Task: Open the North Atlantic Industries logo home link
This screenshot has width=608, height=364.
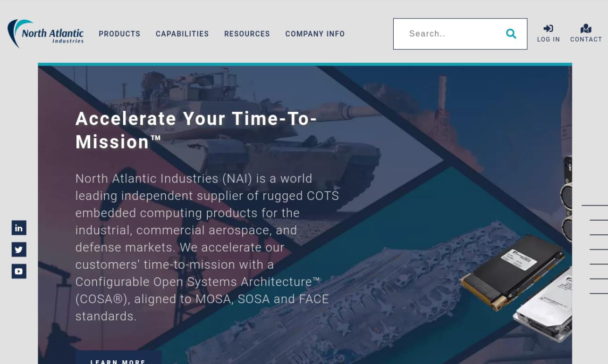Action: 46,34
